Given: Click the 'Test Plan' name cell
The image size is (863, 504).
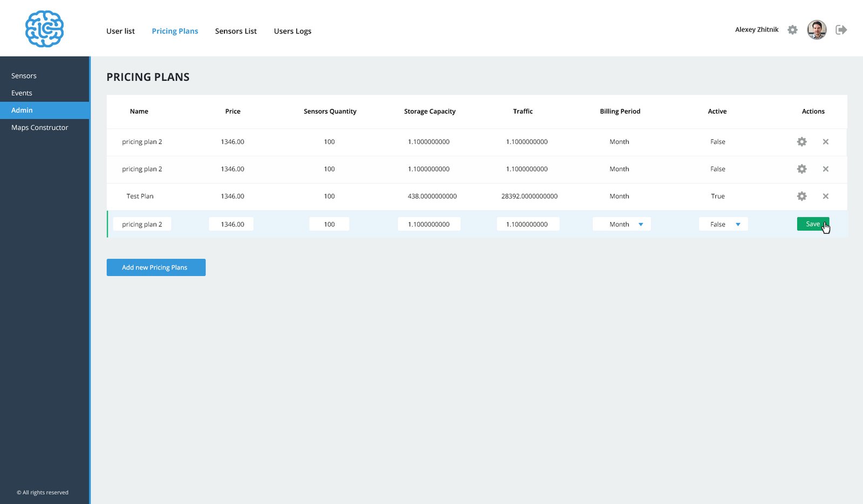Looking at the screenshot, I should click(x=140, y=196).
